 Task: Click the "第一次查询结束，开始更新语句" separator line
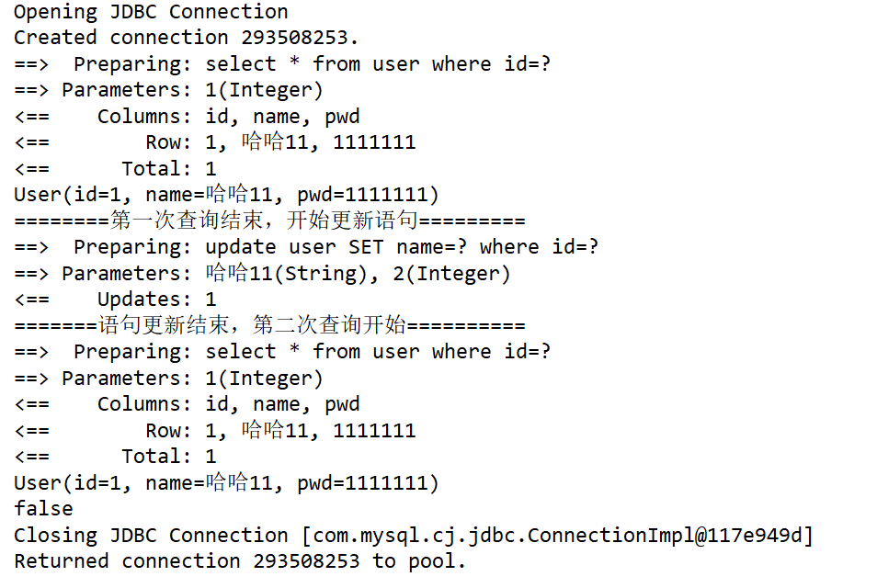point(268,221)
